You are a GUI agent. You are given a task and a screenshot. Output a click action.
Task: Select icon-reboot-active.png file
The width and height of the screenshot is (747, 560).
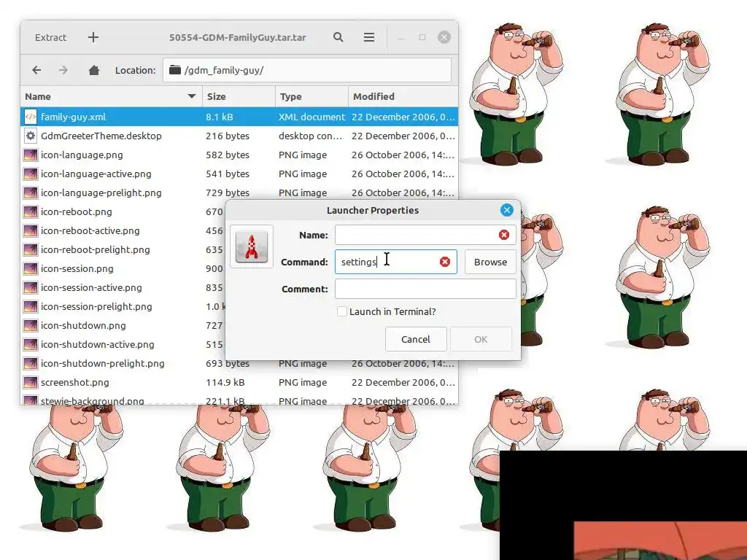123,231
